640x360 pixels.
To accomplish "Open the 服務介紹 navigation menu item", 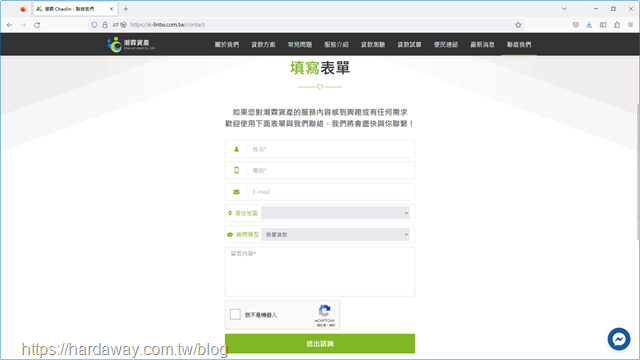I will pyautogui.click(x=336, y=44).
